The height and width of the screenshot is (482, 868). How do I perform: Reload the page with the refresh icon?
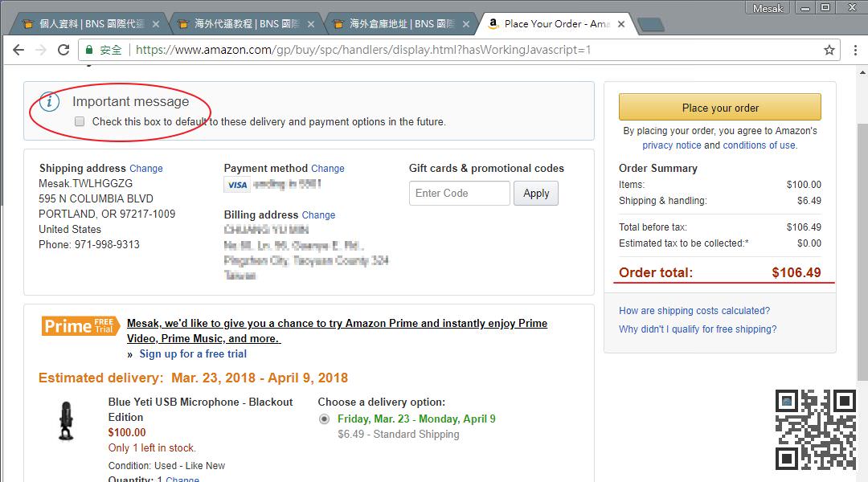click(63, 50)
